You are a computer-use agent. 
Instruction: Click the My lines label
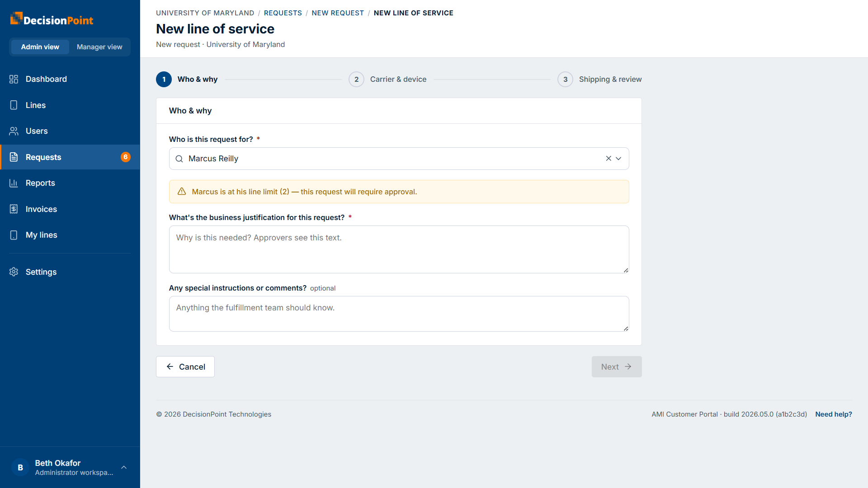tap(42, 235)
